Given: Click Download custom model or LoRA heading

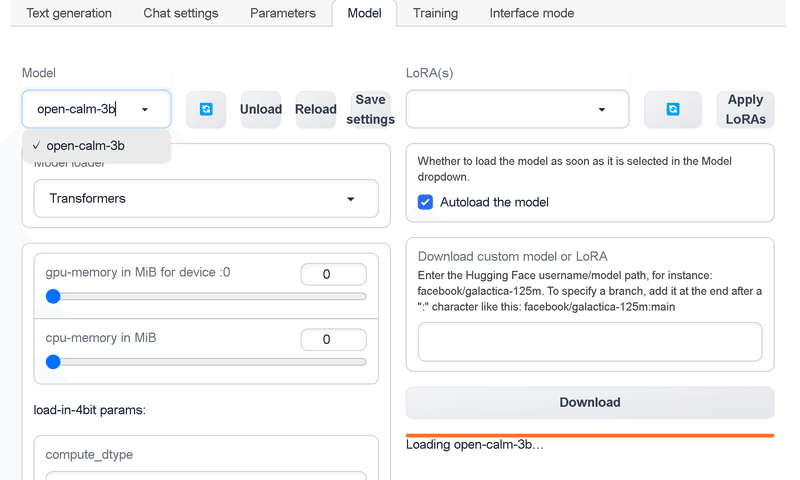Looking at the screenshot, I should (x=513, y=256).
